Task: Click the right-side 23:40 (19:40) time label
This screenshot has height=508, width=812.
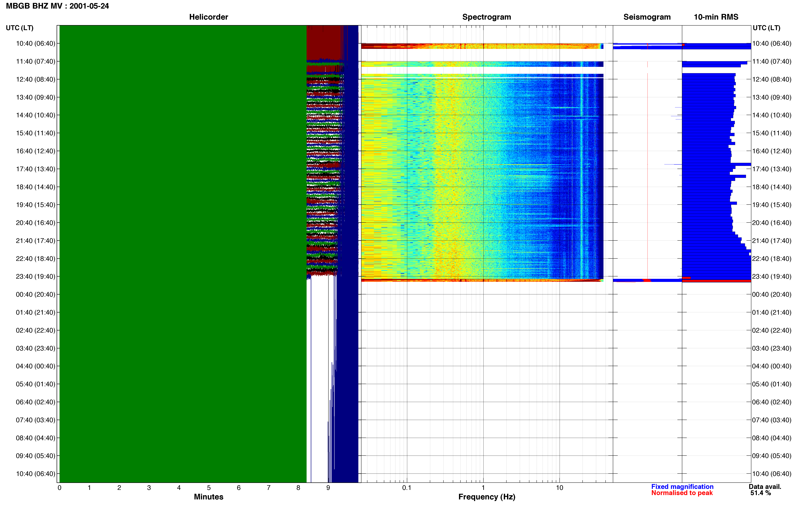Action: 772,276
